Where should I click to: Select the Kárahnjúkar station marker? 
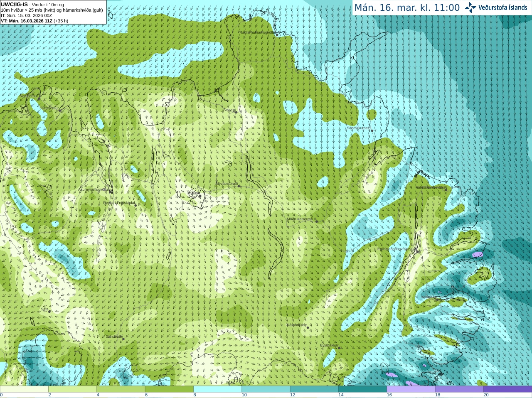pyautogui.click(x=308, y=328)
